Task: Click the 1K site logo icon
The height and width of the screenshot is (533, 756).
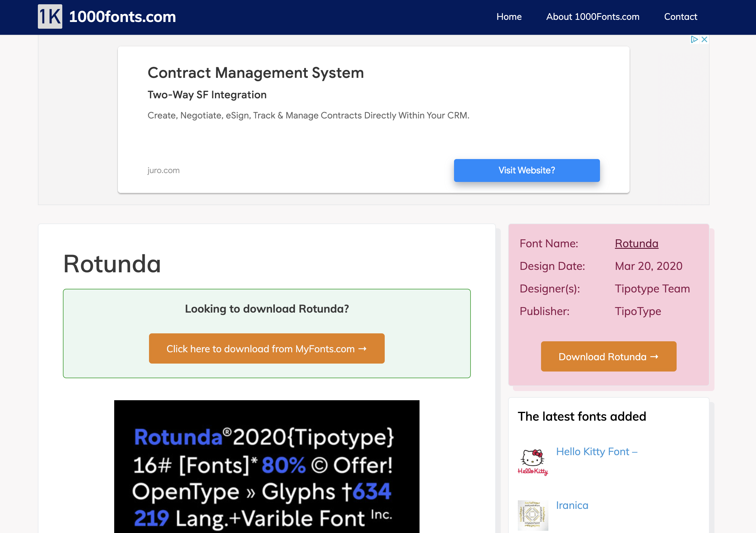Action: [50, 16]
